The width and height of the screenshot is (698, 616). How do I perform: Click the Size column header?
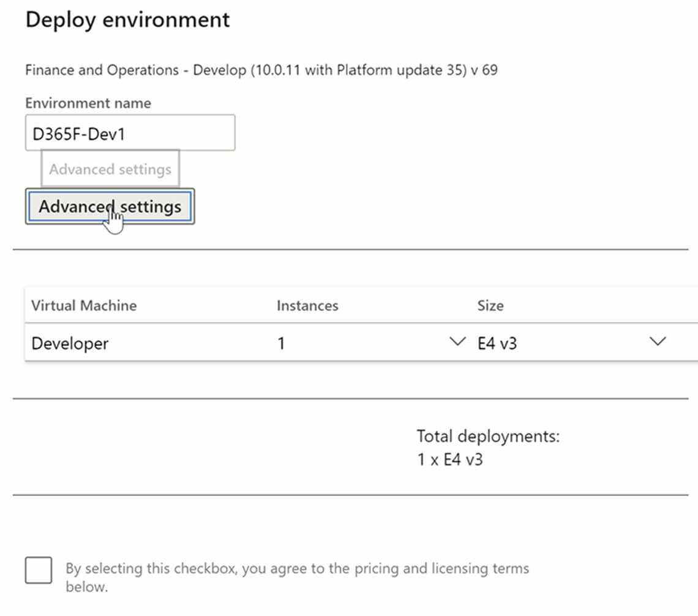pyautogui.click(x=490, y=306)
